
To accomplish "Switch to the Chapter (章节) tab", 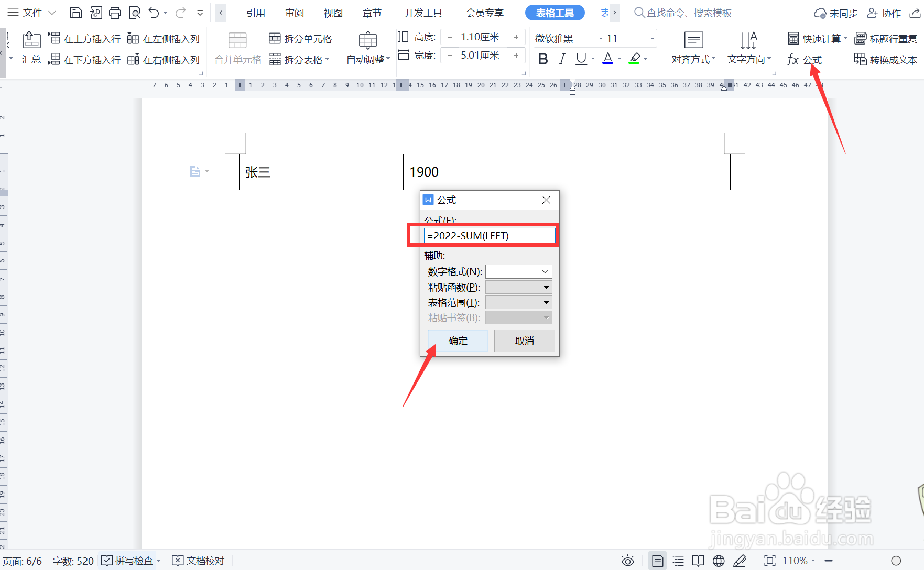I will [372, 13].
